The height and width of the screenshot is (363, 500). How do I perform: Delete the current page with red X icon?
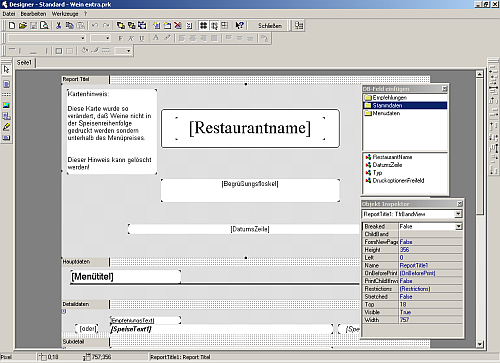pos(178,25)
